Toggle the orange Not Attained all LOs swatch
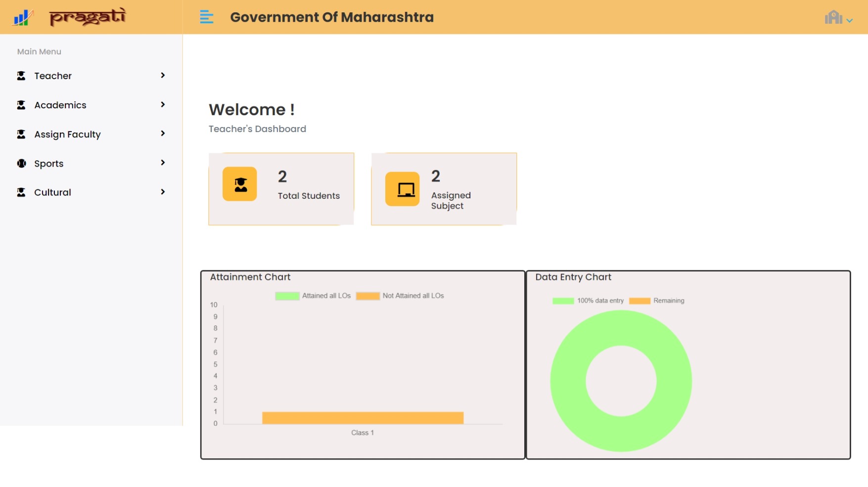The image size is (868, 487). 368,296
